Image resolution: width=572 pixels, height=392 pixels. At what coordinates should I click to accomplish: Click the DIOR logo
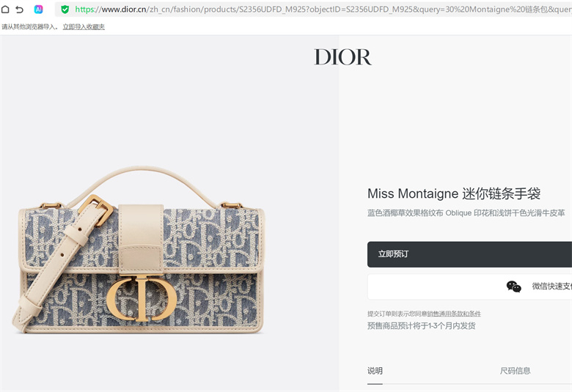pyautogui.click(x=342, y=57)
